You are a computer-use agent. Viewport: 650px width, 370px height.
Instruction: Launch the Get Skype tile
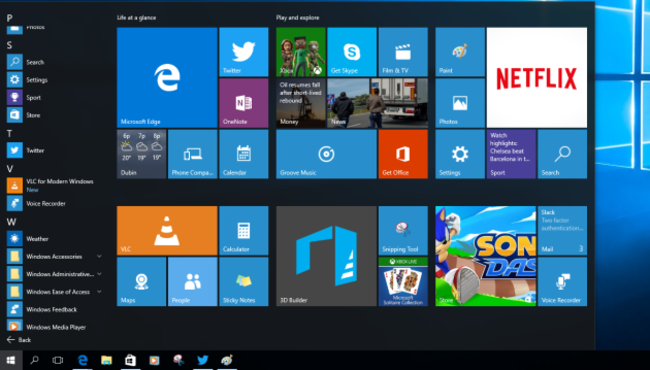tap(352, 52)
